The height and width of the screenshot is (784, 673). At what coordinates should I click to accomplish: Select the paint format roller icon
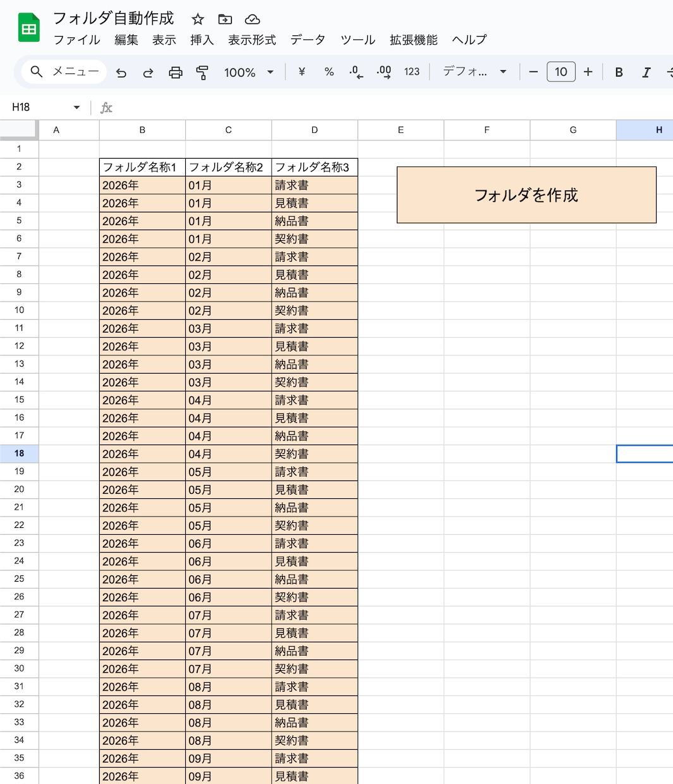(x=202, y=73)
